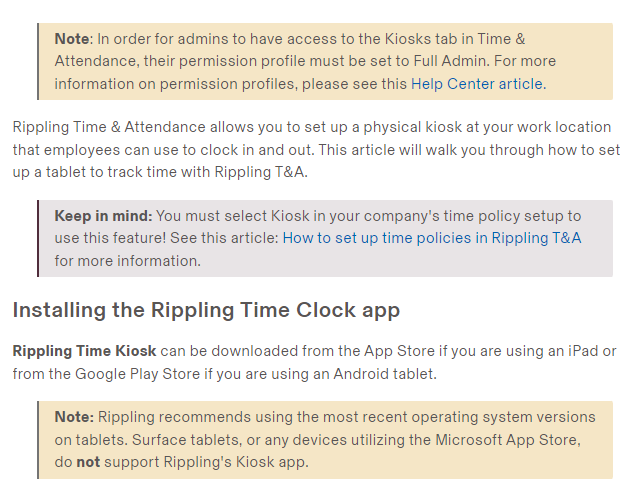Click the "Installing the Rippling Time Clock app" heading
641x492 pixels.
[206, 310]
